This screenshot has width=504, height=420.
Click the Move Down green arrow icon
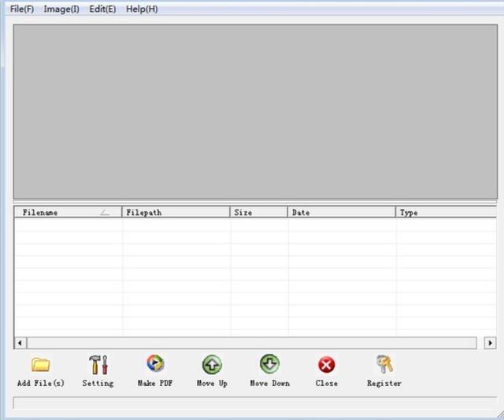pos(269,364)
